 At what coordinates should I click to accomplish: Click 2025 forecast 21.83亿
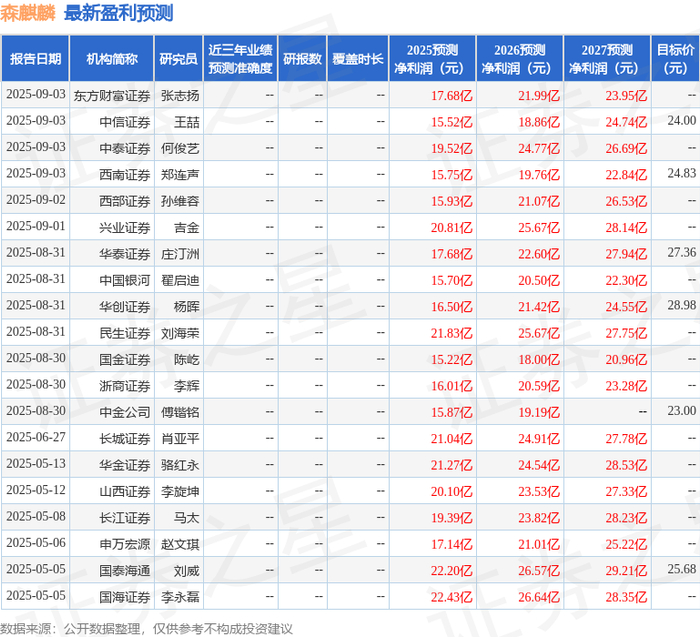tap(451, 333)
